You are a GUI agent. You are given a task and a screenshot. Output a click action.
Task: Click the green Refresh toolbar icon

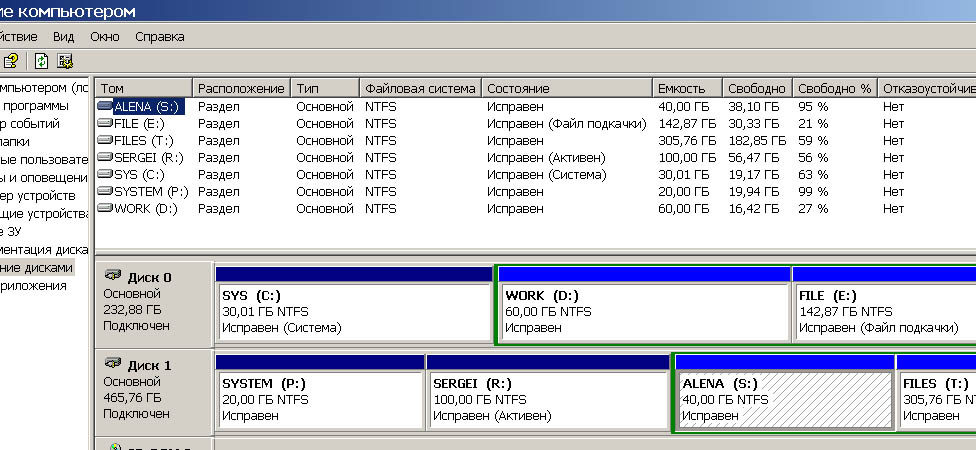pyautogui.click(x=41, y=61)
